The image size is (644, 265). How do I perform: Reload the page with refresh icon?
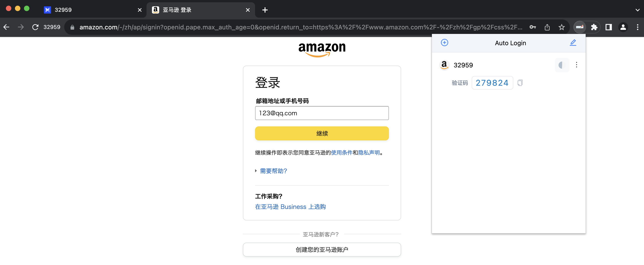[x=35, y=27]
